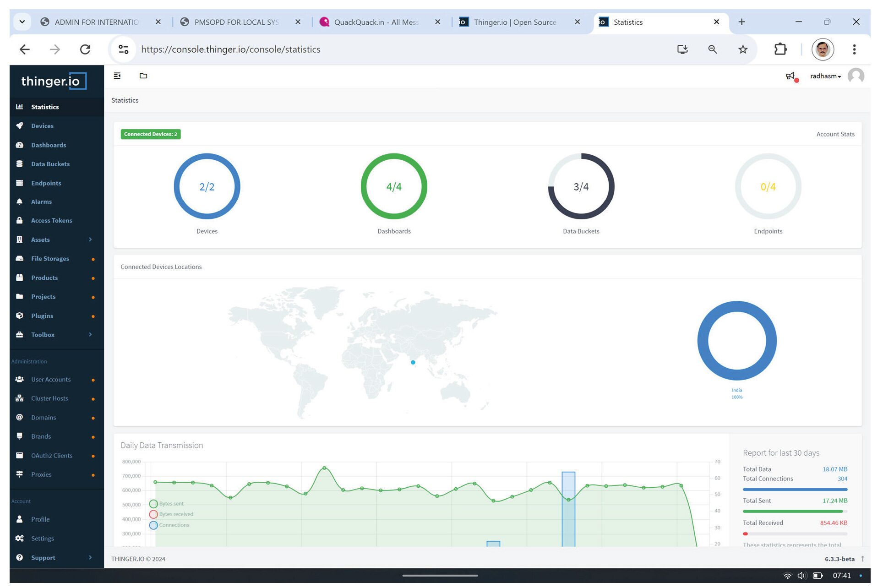
Task: Toggle the sidebar collapse menu icon
Action: tap(117, 76)
